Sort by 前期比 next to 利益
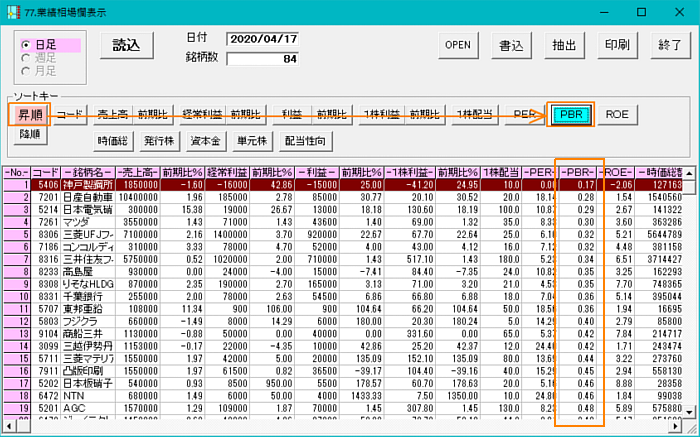Image resolution: width=700 pixels, height=437 pixels. [331, 115]
